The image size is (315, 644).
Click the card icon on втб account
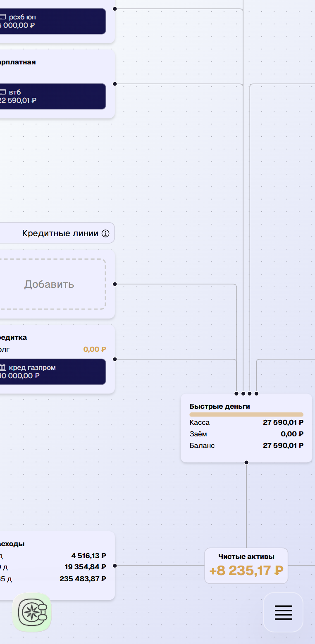(x=3, y=92)
